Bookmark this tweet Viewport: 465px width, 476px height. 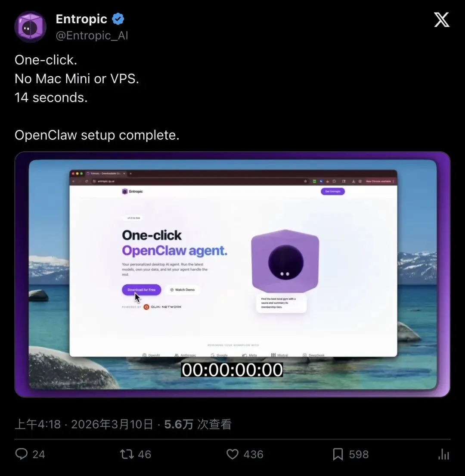tap(338, 454)
